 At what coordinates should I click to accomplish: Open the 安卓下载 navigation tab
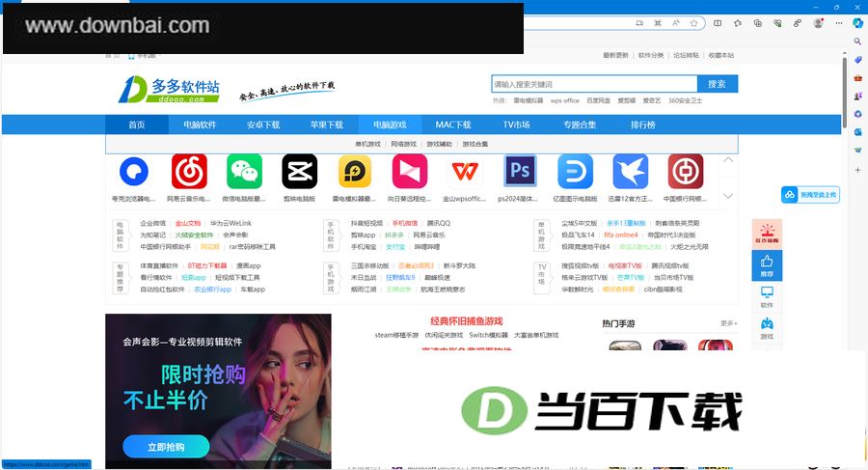[x=263, y=124]
